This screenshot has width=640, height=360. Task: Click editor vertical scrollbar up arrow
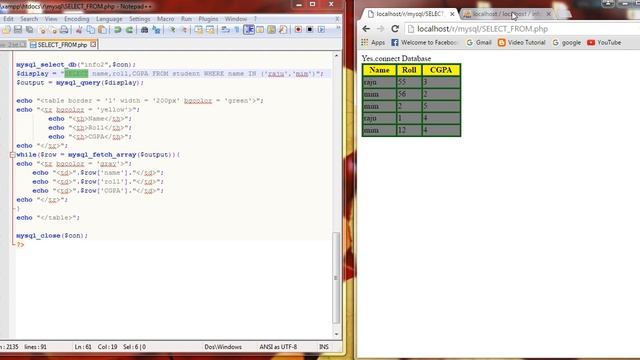[336, 56]
